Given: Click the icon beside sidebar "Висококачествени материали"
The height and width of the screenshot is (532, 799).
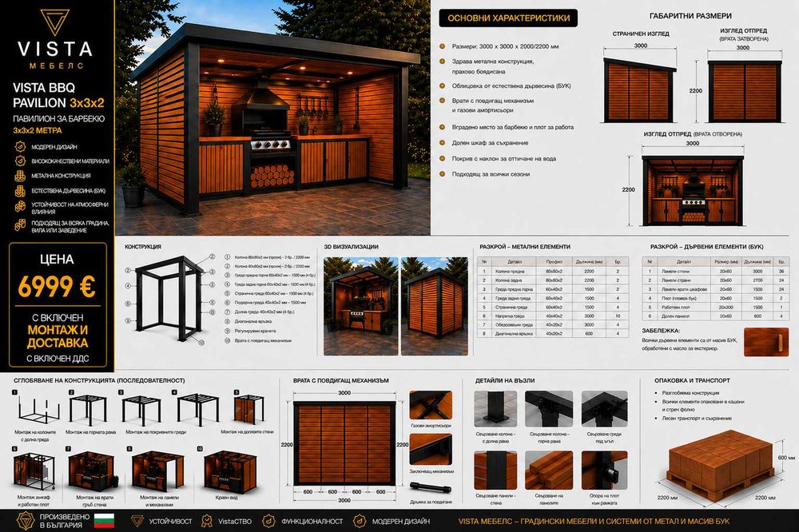Looking at the screenshot, I should coord(20,161).
